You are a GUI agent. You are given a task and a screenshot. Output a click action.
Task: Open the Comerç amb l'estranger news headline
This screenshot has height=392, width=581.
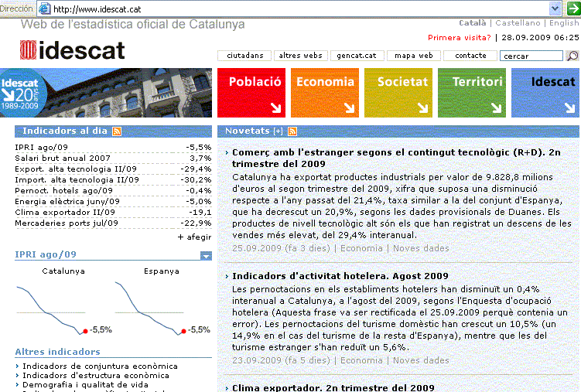click(396, 158)
